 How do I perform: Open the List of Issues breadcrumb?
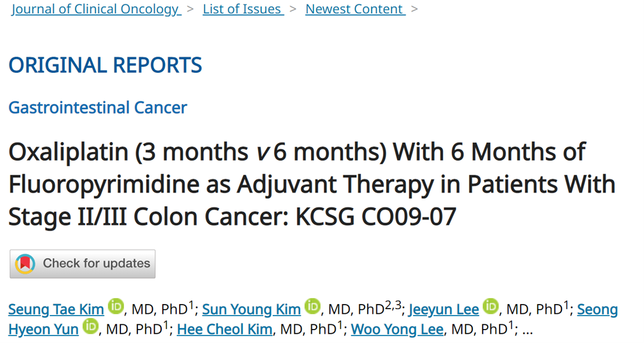coord(243,9)
